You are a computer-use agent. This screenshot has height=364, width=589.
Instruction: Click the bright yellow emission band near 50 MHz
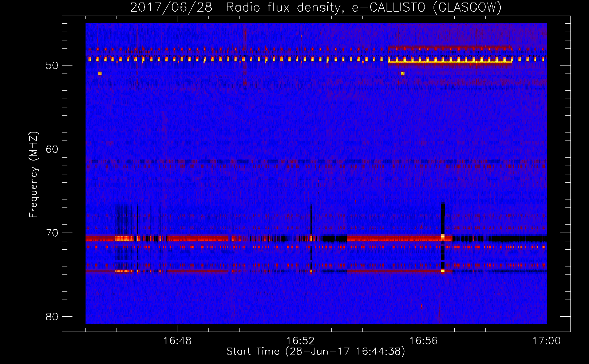(x=450, y=62)
